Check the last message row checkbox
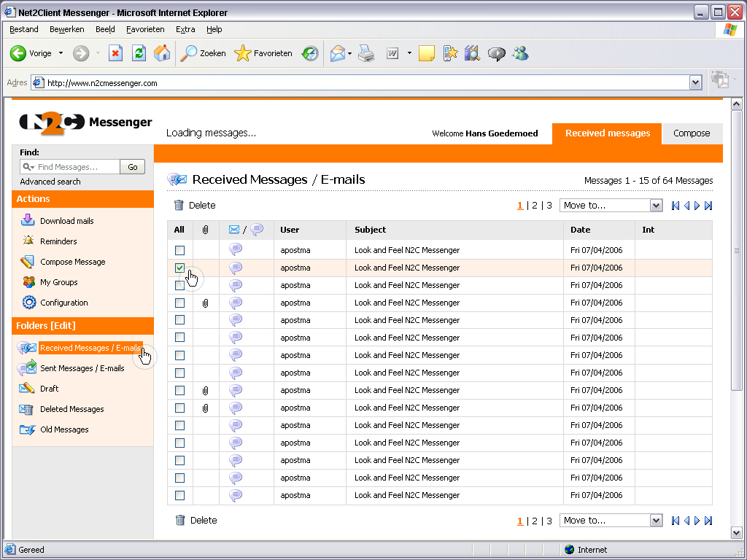The image size is (747, 560). (179, 495)
